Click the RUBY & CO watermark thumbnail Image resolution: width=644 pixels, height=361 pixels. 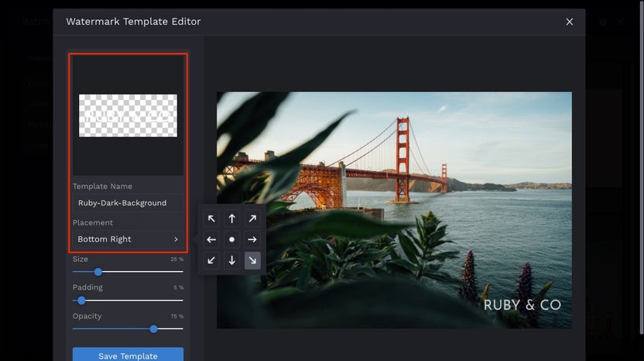pos(128,115)
